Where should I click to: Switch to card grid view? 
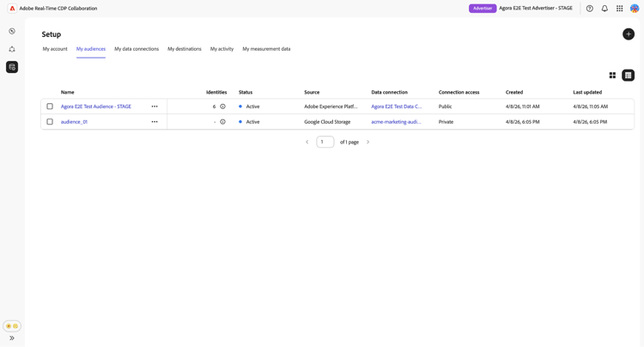click(612, 76)
